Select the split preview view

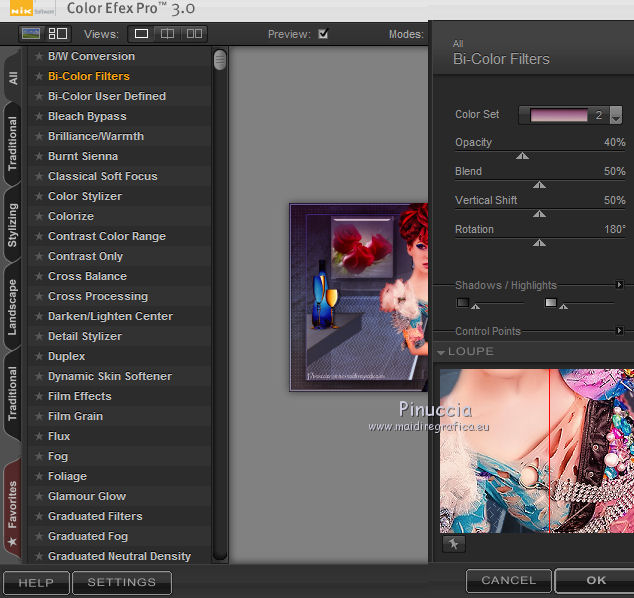point(167,34)
